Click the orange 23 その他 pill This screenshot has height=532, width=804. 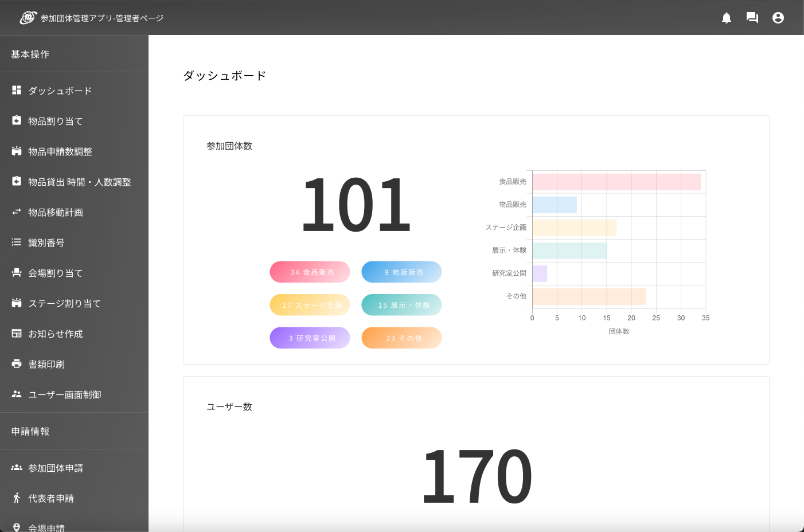click(x=401, y=338)
